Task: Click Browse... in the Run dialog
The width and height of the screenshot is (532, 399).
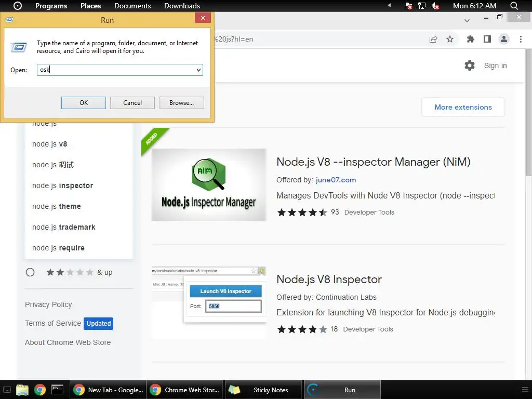Action: pos(181,103)
